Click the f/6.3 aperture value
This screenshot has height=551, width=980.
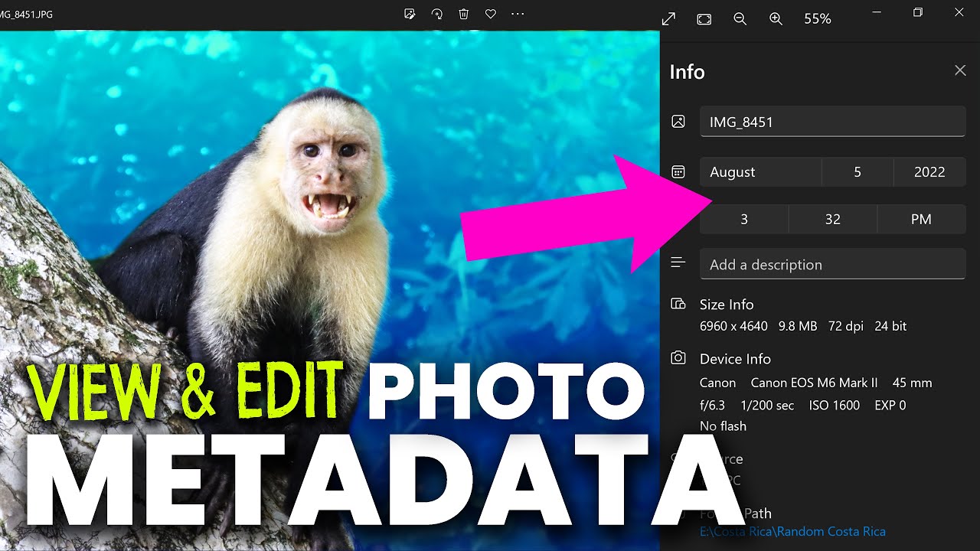(713, 405)
